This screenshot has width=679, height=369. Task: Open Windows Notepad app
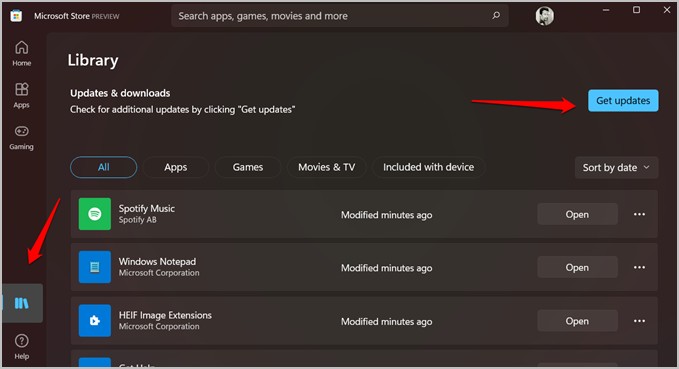pyautogui.click(x=577, y=268)
